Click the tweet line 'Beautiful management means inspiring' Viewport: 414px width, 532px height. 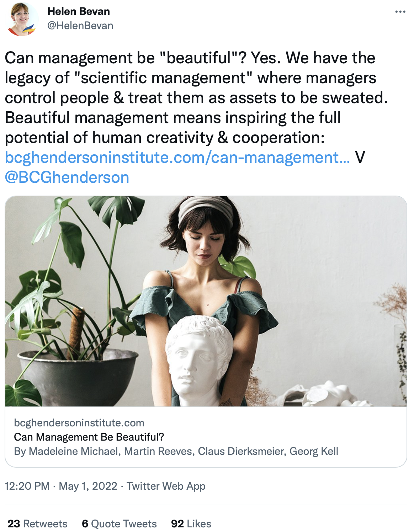(x=173, y=118)
